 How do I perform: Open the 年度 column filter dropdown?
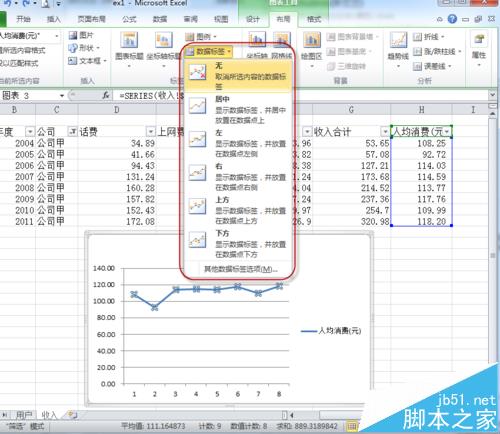point(30,132)
